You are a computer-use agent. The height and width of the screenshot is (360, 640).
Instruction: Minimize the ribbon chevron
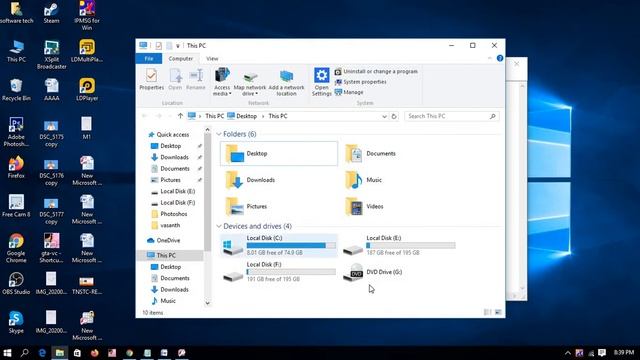point(489,58)
